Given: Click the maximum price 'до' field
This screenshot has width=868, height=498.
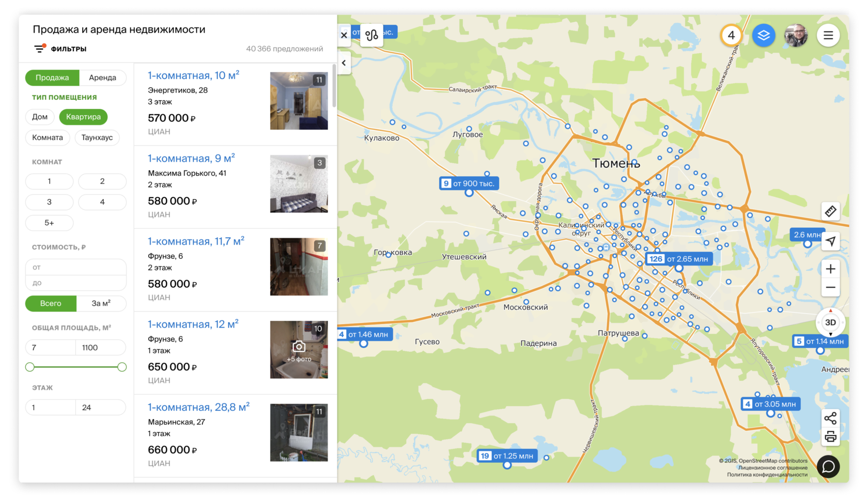Looking at the screenshot, I should [x=76, y=283].
